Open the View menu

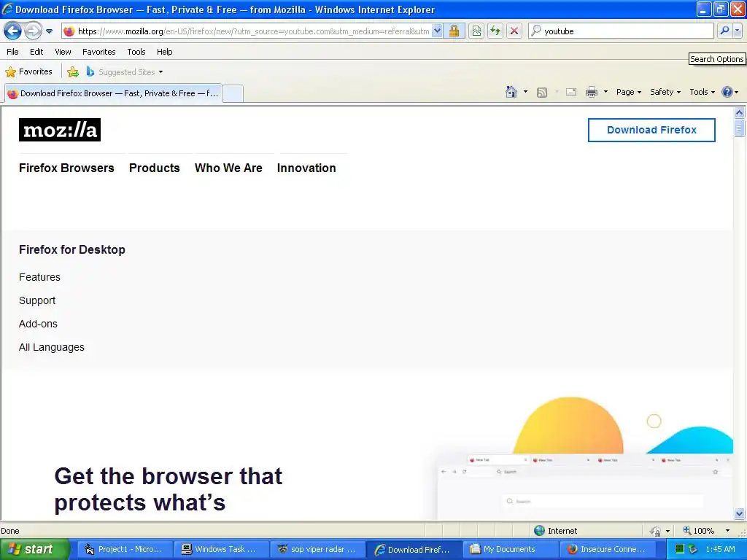click(63, 52)
